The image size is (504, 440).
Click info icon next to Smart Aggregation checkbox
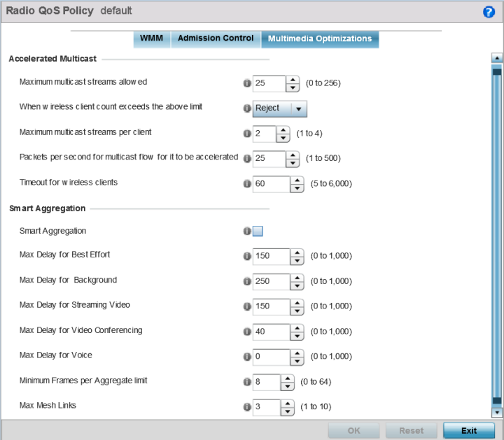click(x=247, y=231)
